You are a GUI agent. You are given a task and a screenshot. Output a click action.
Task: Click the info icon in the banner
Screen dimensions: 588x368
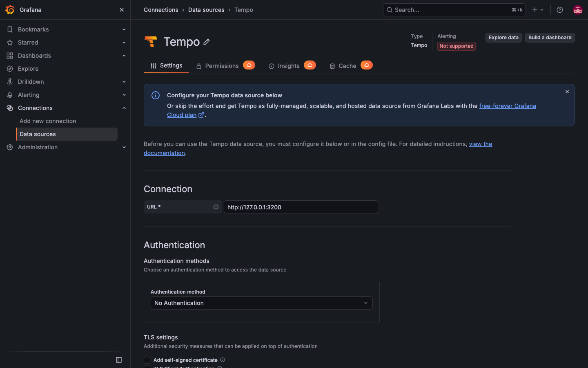click(x=156, y=95)
